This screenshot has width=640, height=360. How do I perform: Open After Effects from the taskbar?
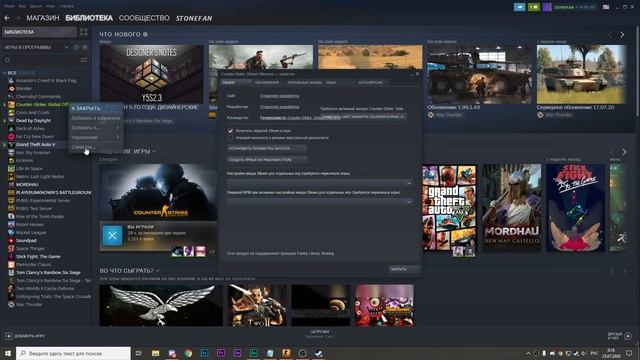click(x=237, y=353)
